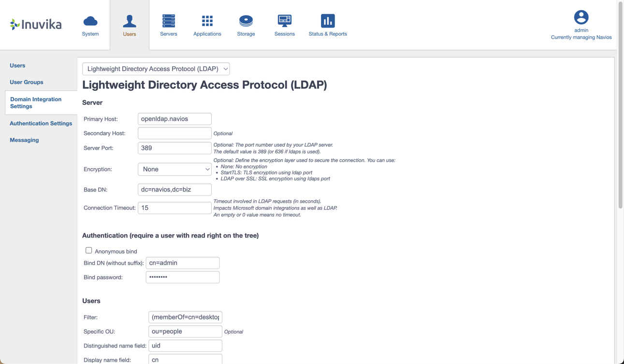Click the Server Port field
Image resolution: width=624 pixels, height=364 pixels.
click(174, 148)
